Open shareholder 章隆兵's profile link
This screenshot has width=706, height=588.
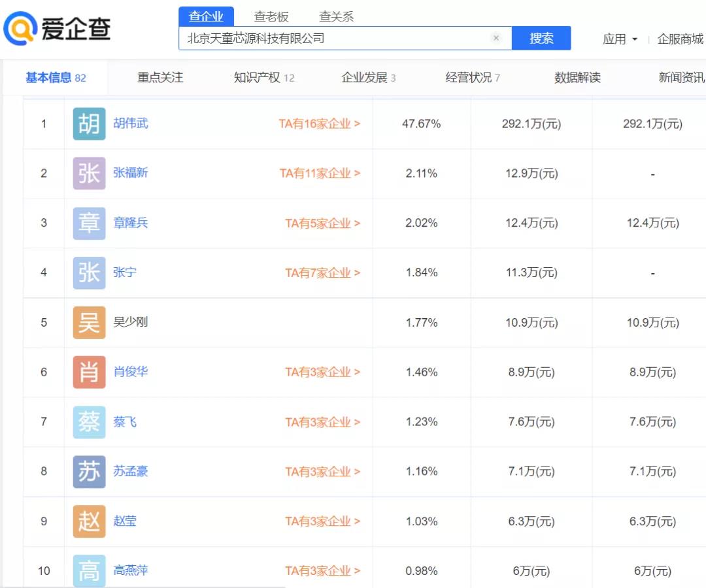click(131, 223)
